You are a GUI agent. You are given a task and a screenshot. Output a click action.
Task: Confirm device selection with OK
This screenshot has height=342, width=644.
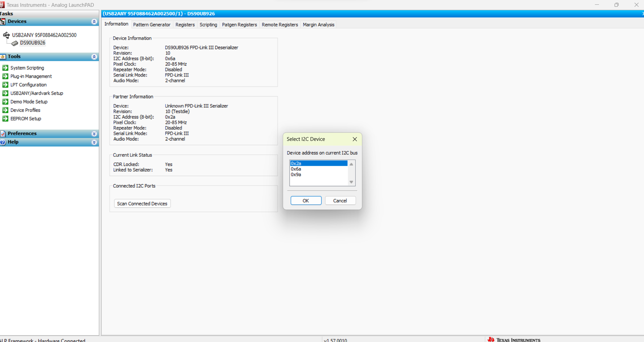[x=305, y=200]
